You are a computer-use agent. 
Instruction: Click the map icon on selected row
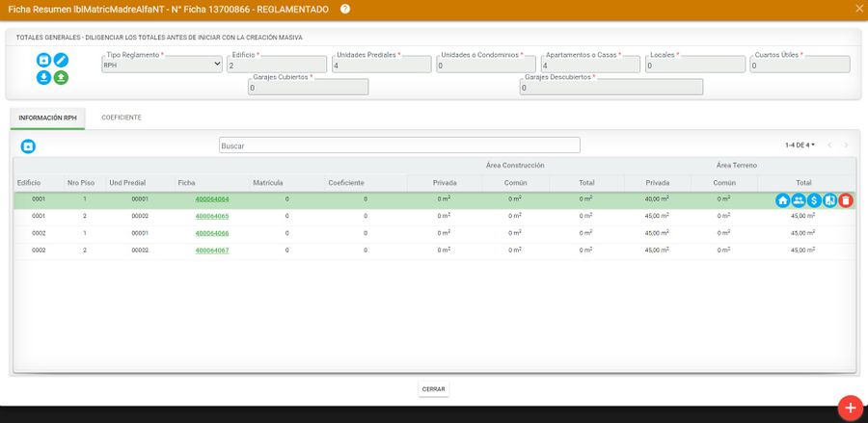click(x=829, y=200)
